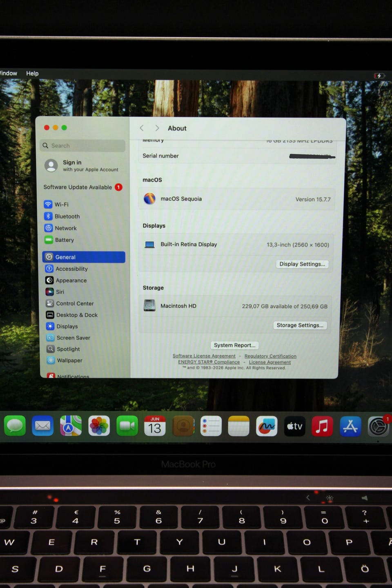Image resolution: width=392 pixels, height=588 pixels.
Task: Launch FaceTime from the Dock
Action: point(127,426)
